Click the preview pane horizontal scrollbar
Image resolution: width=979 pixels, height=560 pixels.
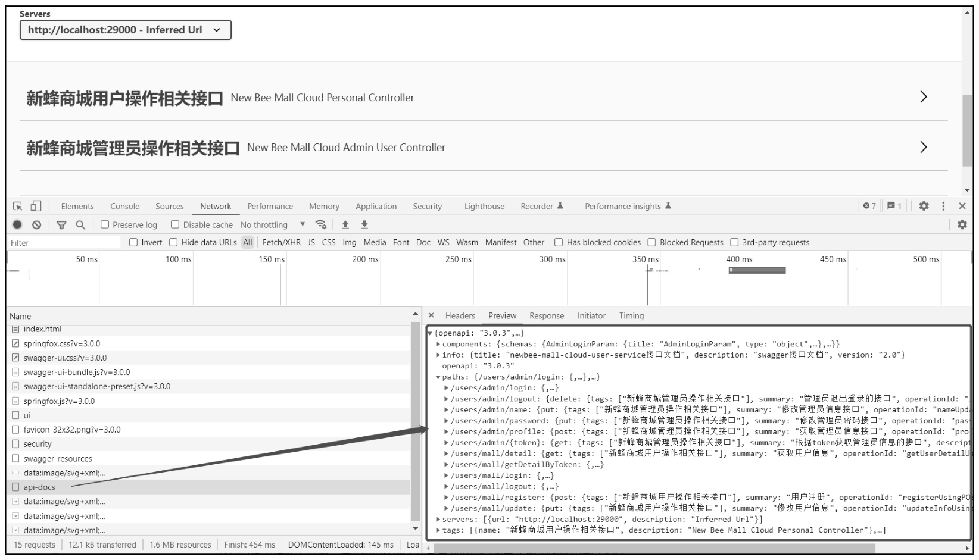[x=654, y=548]
